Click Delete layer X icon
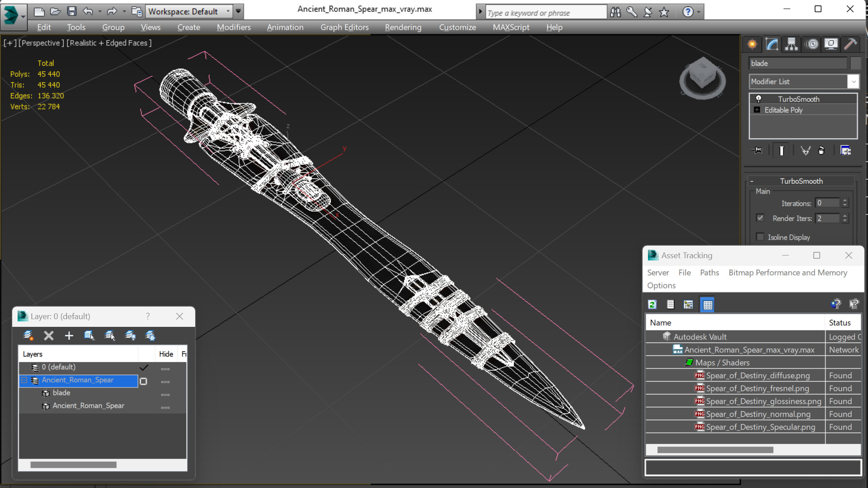868x488 pixels. (x=49, y=335)
